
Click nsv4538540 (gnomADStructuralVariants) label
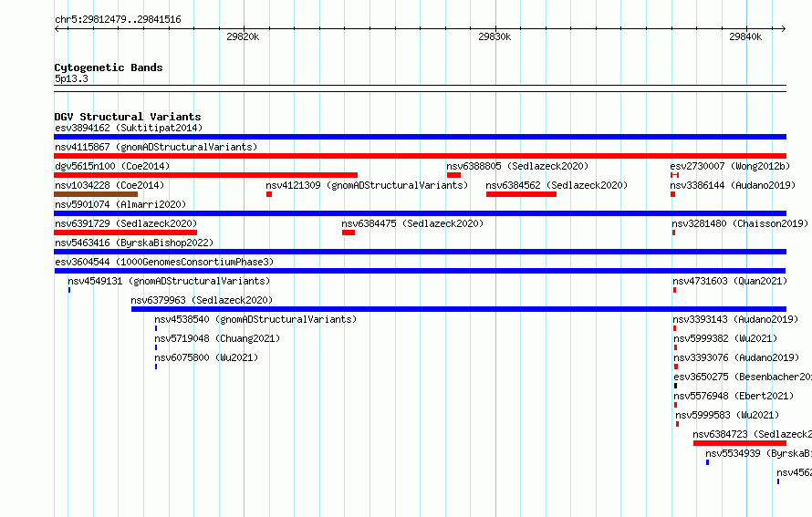tap(255, 319)
